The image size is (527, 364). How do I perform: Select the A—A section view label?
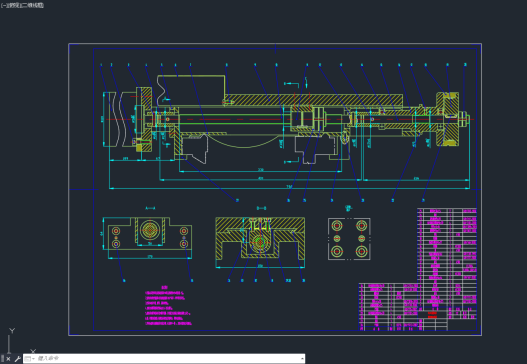(150, 208)
